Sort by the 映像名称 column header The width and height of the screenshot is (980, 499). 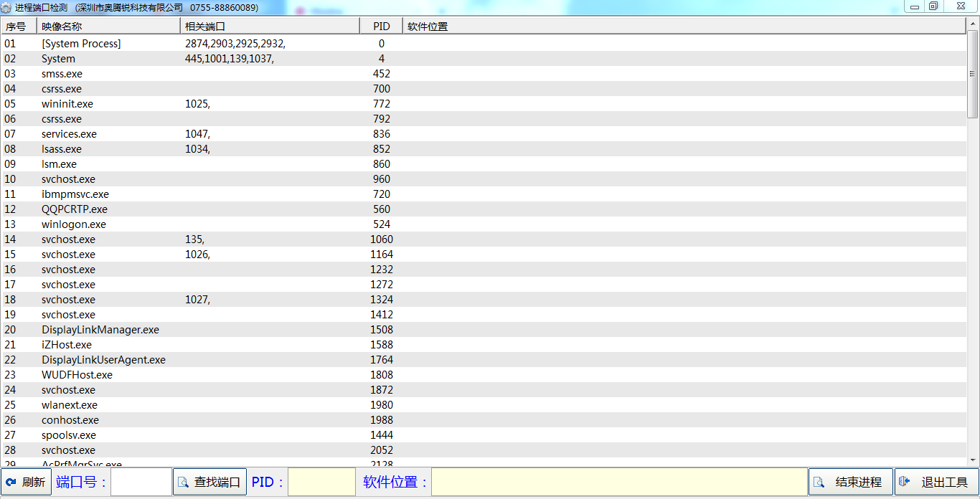click(108, 27)
